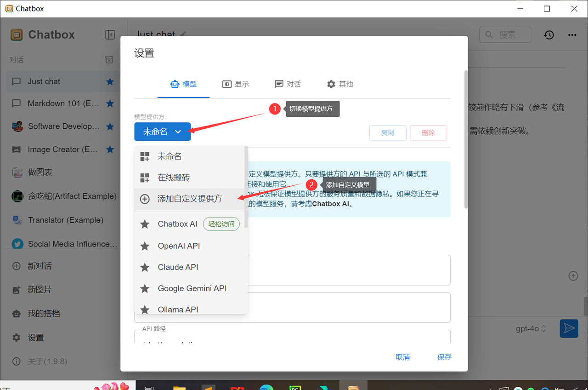588x390 pixels.
Task: Open the 对话 settings tab
Action: (x=288, y=84)
